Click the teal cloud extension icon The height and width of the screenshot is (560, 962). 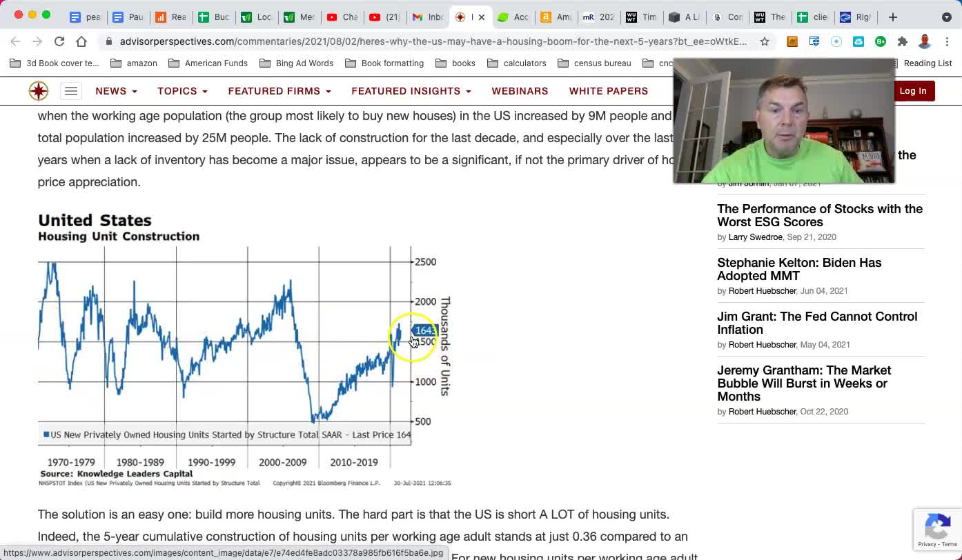(x=858, y=41)
